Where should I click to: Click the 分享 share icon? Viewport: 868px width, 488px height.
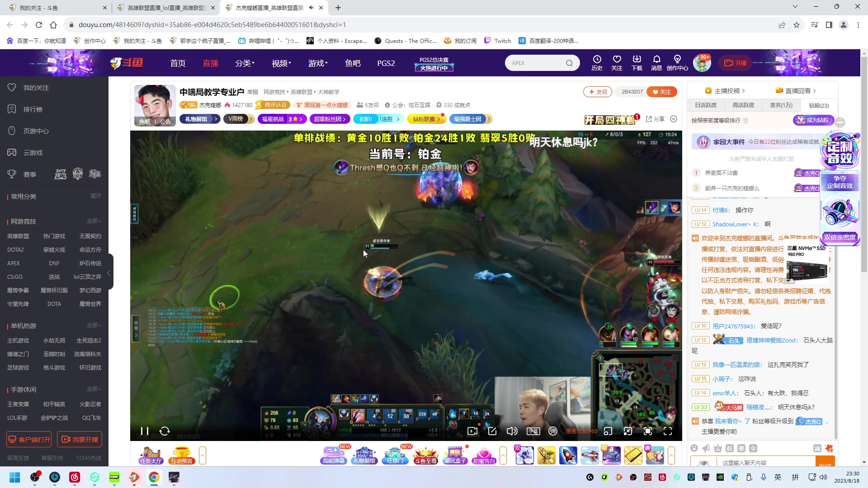click(655, 119)
